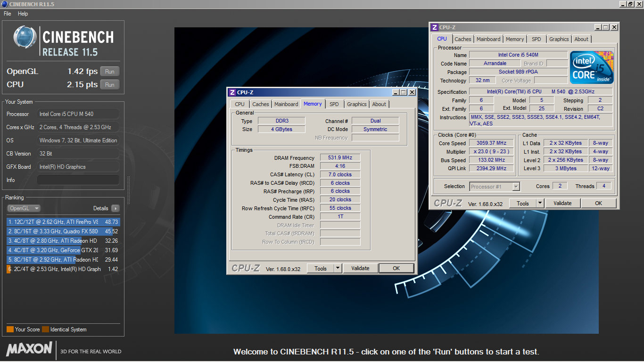Click the brown Identical System legend swatch
The width and height of the screenshot is (644, 362).
point(45,329)
